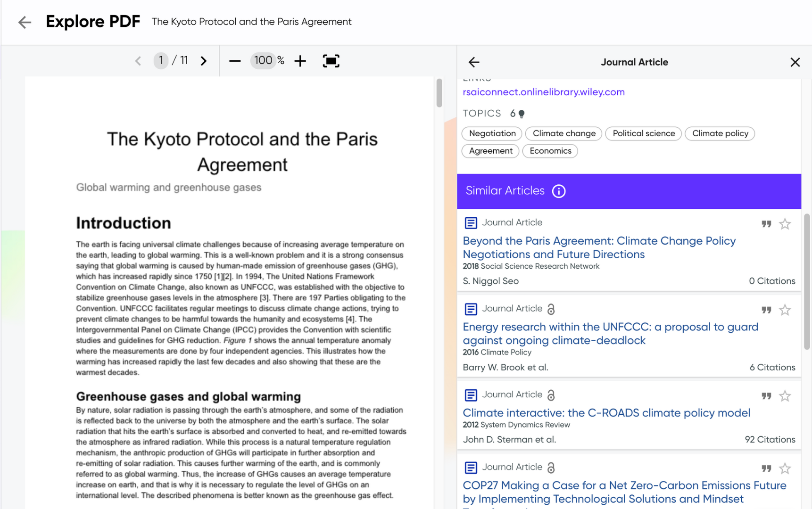Return to previous view in Journal Article panel
Screen dimensions: 812x509
(x=474, y=62)
